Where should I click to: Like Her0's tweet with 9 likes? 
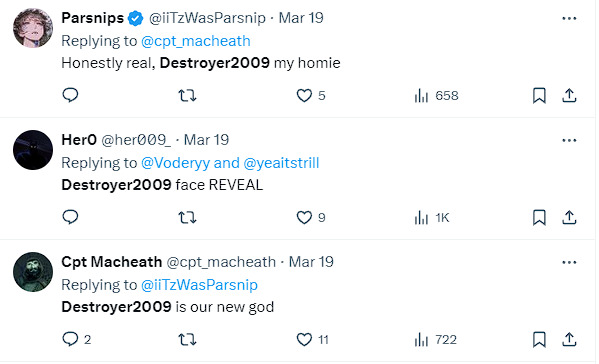pyautogui.click(x=311, y=217)
